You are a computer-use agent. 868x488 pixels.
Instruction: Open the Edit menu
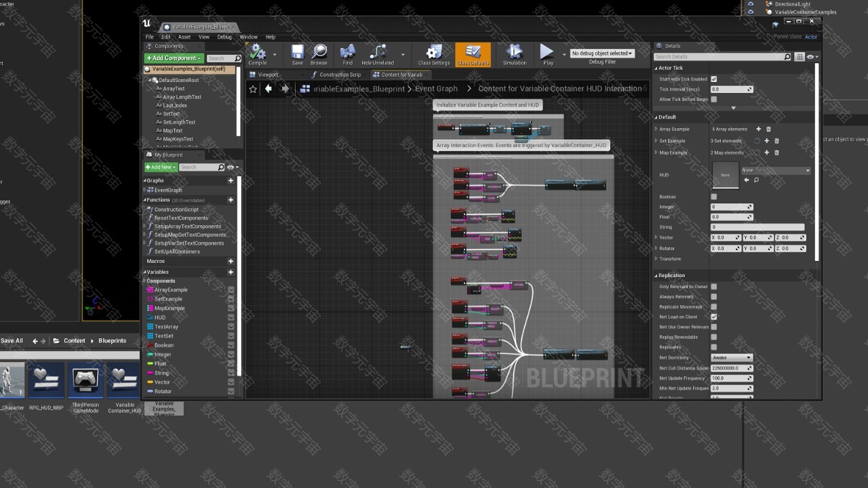(x=166, y=37)
